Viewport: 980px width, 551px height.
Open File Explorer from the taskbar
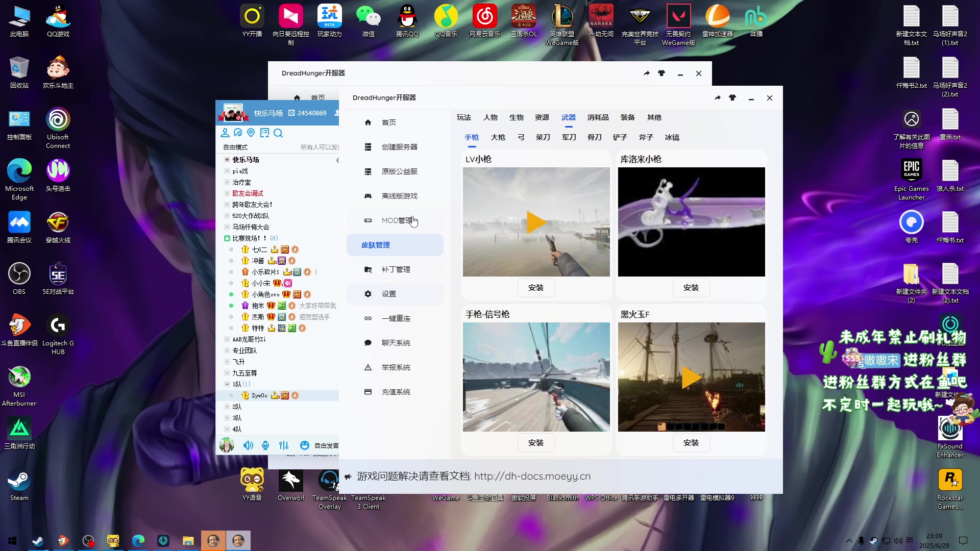coord(188,541)
